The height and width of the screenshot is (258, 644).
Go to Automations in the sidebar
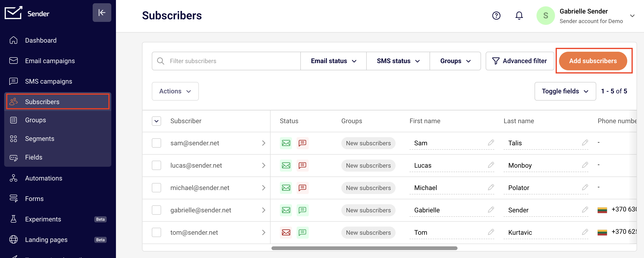pos(44,178)
